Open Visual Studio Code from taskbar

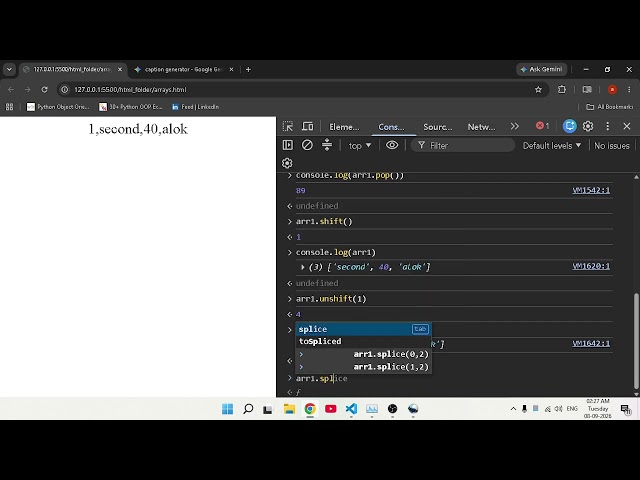[x=351, y=409]
